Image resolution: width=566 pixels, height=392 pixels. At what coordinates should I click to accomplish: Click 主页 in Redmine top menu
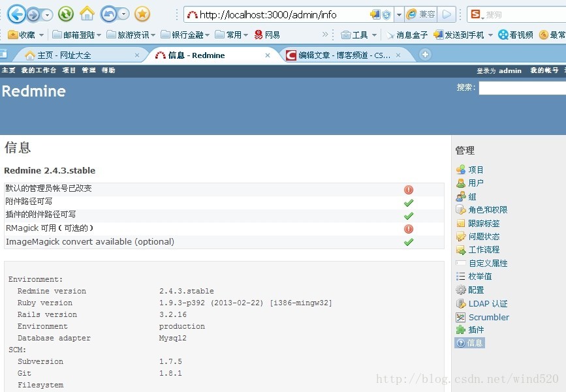[8, 70]
